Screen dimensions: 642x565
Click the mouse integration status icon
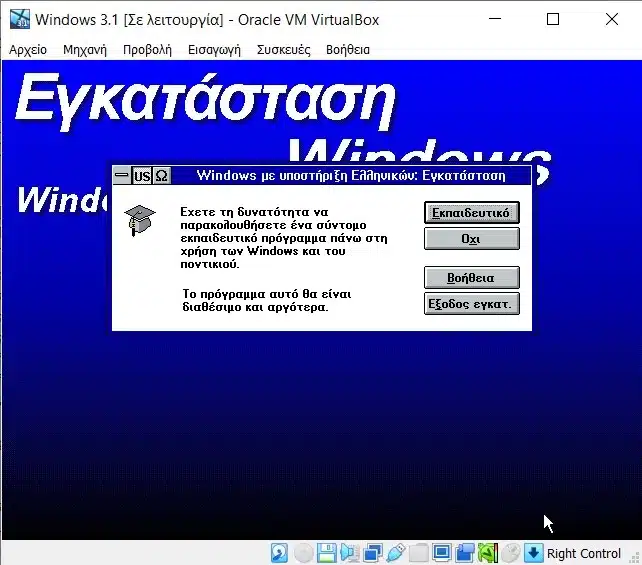[x=511, y=553]
